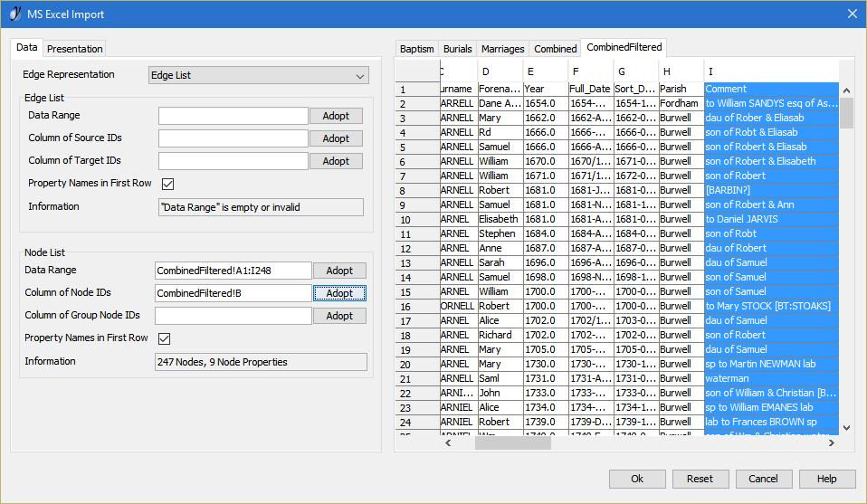
Task: Toggle Property Names in First Row for Node List
Action: [165, 338]
